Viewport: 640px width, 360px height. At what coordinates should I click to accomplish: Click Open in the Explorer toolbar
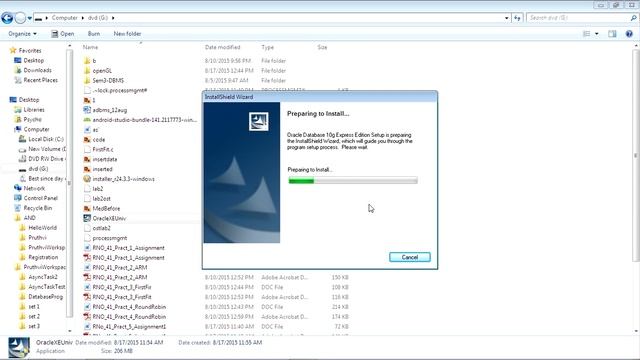click(62, 34)
